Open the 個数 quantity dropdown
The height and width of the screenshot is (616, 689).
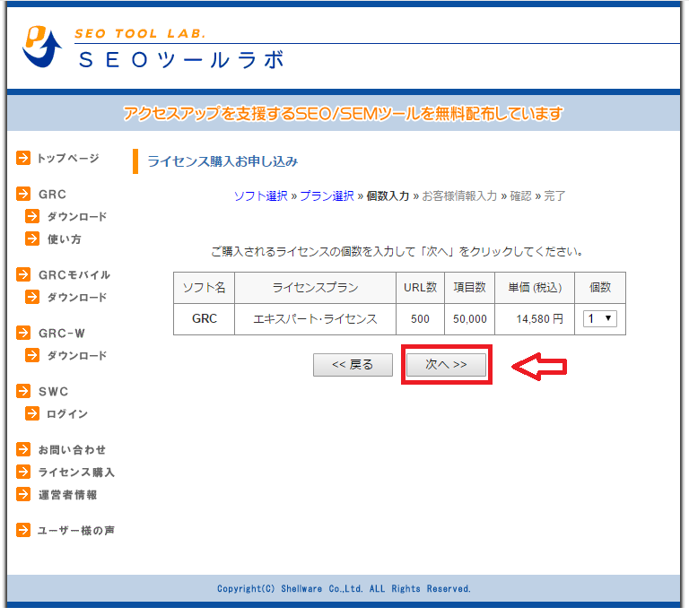600,318
